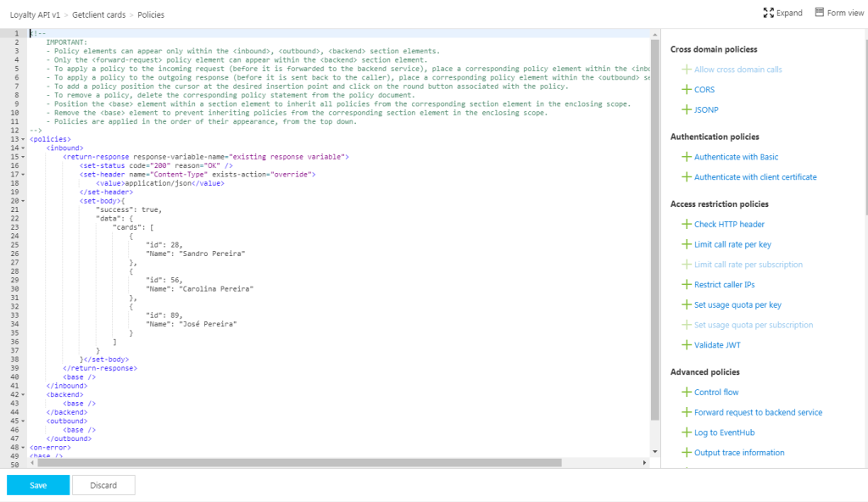Viewport: 868px width, 502px height.
Task: Switch to Form view
Action: pyautogui.click(x=820, y=13)
